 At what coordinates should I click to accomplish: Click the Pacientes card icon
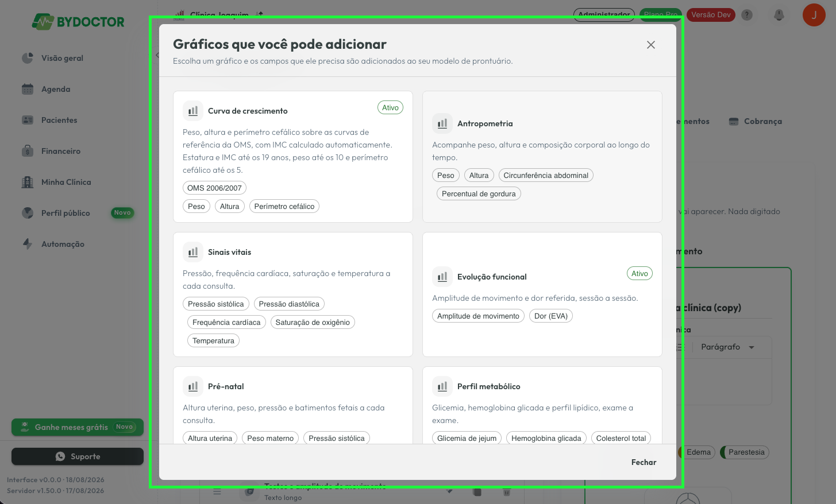point(28,120)
